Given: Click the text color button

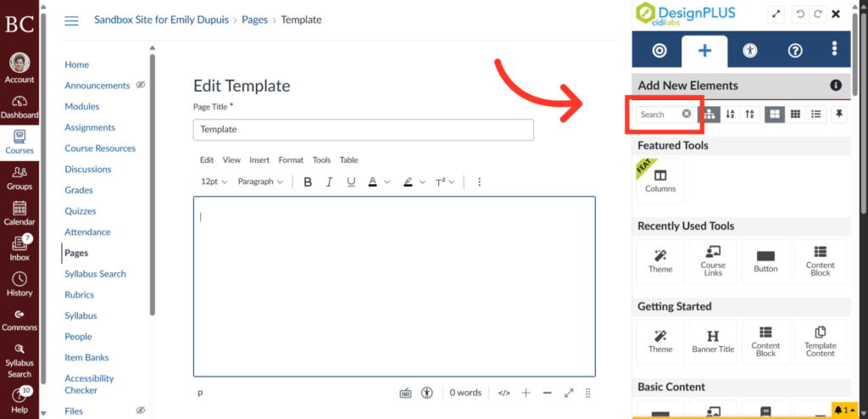Looking at the screenshot, I should [x=373, y=182].
